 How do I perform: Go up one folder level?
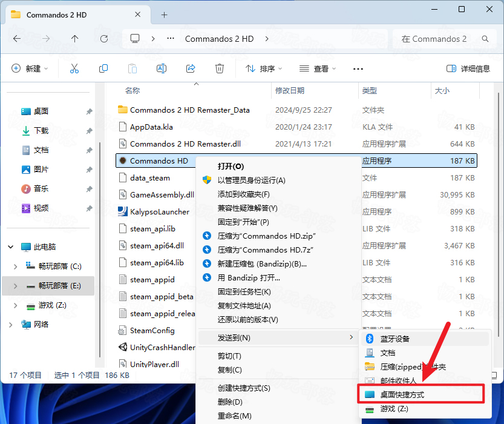pyautogui.click(x=74, y=39)
